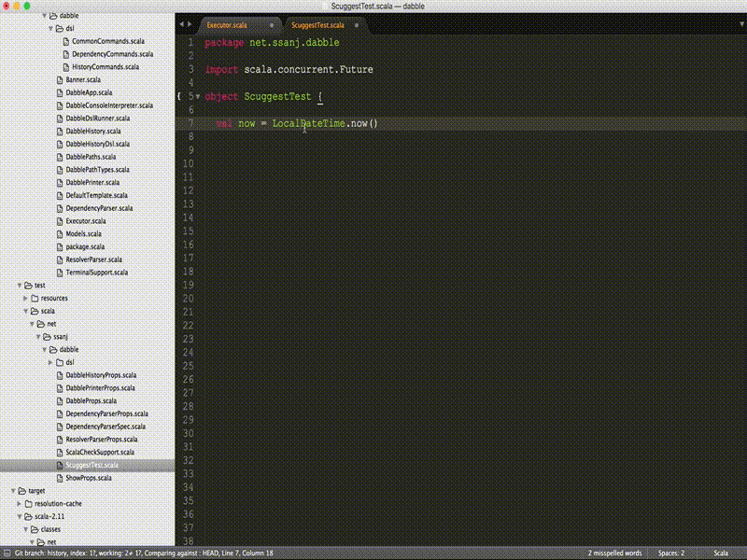The width and height of the screenshot is (747, 560).
Task: Open DabbleProps.scala file
Action: [91, 401]
